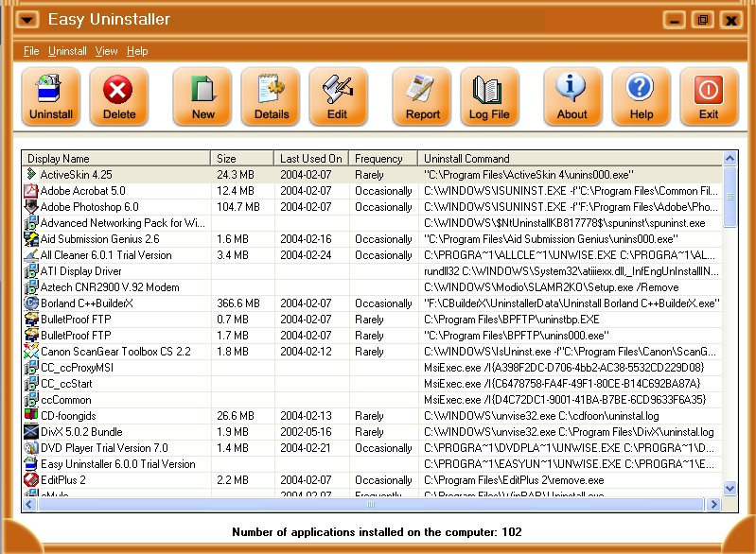Select the ccCommon icon
Viewport: 756px width, 554px height.
(x=31, y=399)
